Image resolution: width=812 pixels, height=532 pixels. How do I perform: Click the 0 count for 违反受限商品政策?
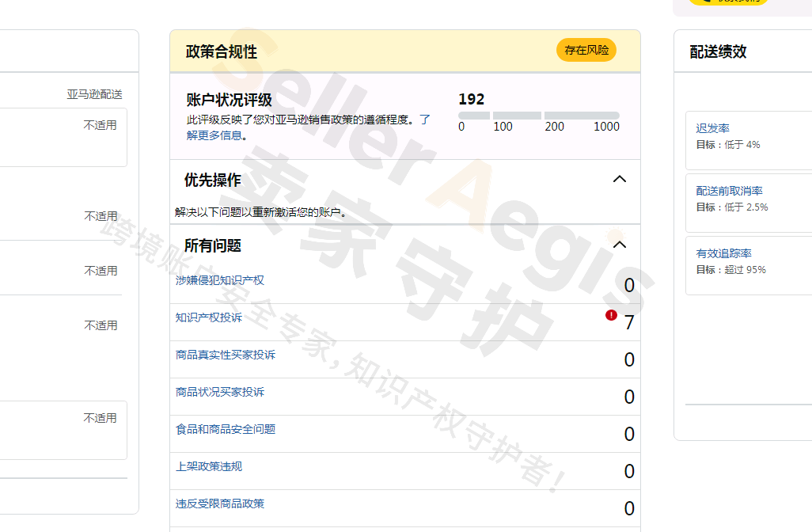click(x=629, y=509)
